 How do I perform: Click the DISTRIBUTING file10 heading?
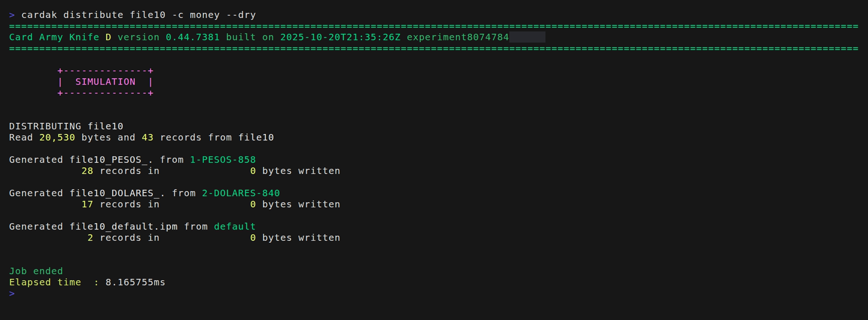[x=66, y=126]
